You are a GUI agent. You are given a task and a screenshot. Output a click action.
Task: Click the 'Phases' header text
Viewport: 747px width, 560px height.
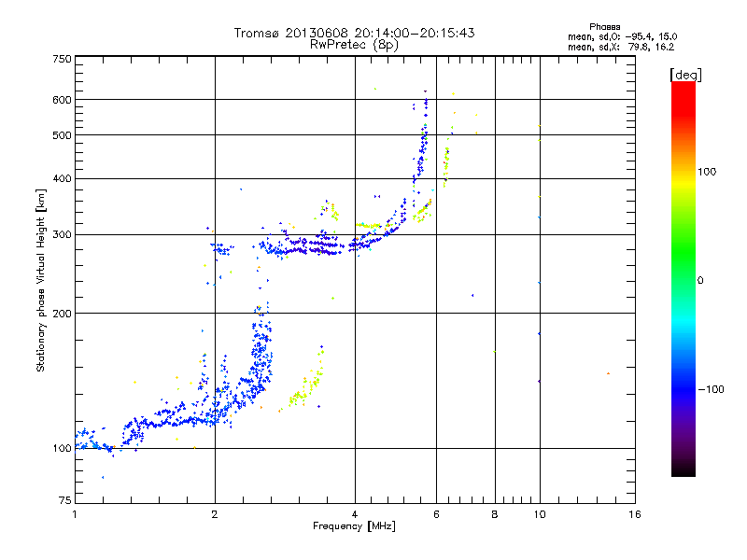(x=604, y=27)
